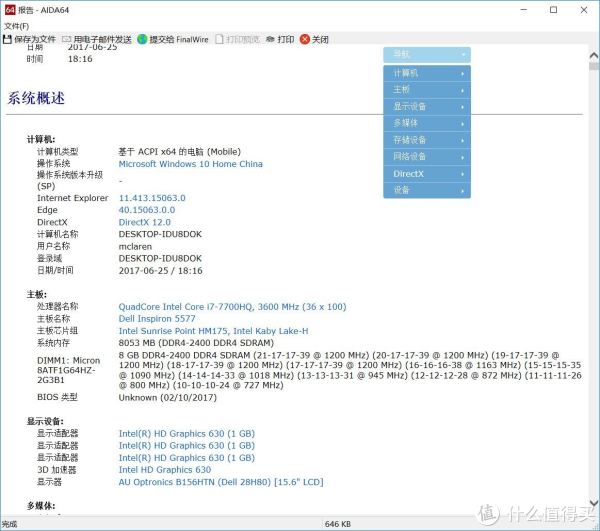The image size is (600, 531).
Task: Click the 操作系统 row label
Action: coord(53,164)
